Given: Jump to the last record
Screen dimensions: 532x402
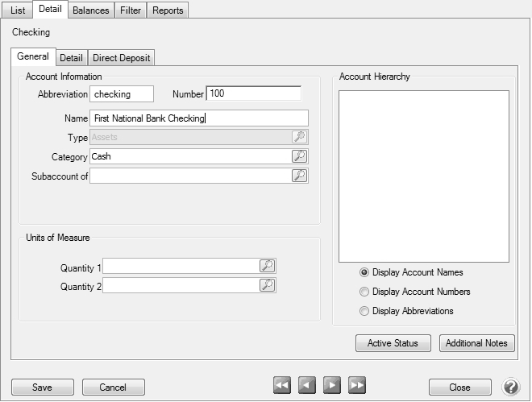Looking at the screenshot, I should coord(356,387).
